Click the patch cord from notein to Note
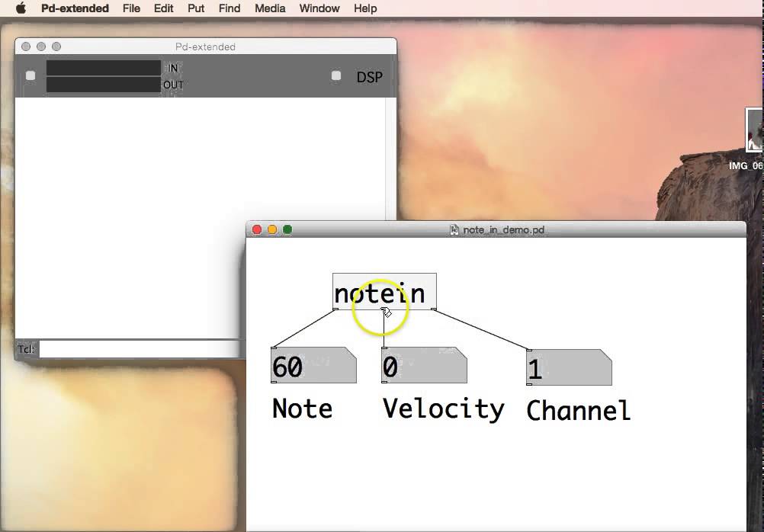 click(x=304, y=328)
